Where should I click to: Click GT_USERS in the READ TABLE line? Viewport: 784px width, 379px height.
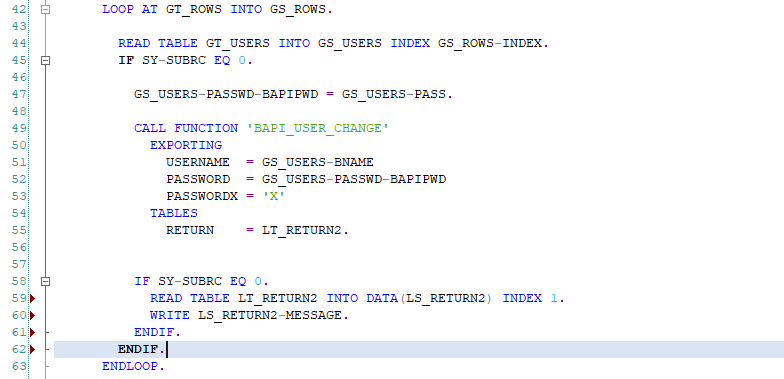(x=238, y=44)
